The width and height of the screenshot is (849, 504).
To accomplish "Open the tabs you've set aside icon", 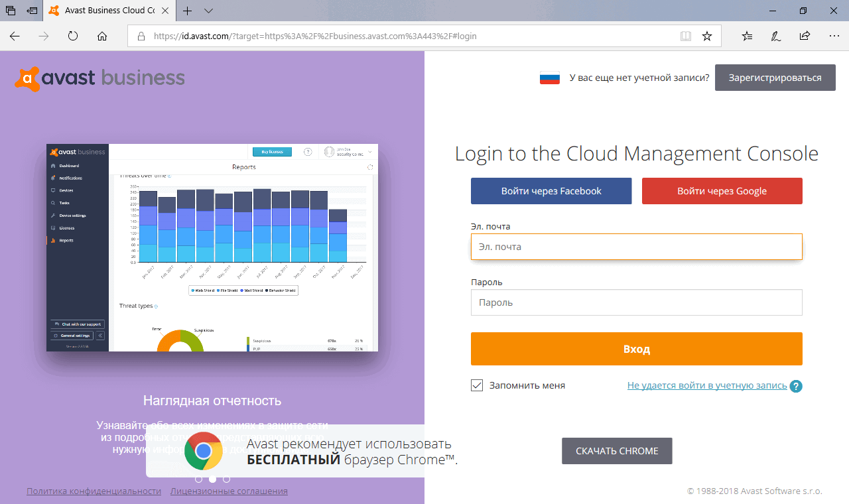I will 11,11.
